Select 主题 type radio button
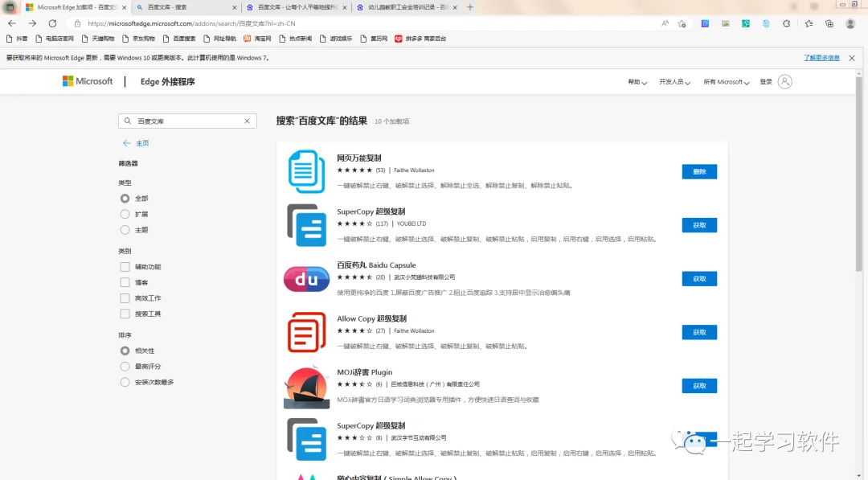868x480 pixels. 125,230
